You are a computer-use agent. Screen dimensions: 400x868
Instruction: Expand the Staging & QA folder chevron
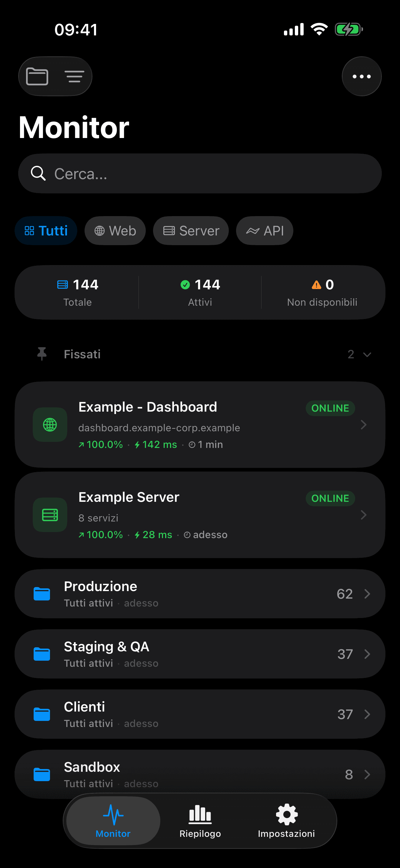click(367, 654)
